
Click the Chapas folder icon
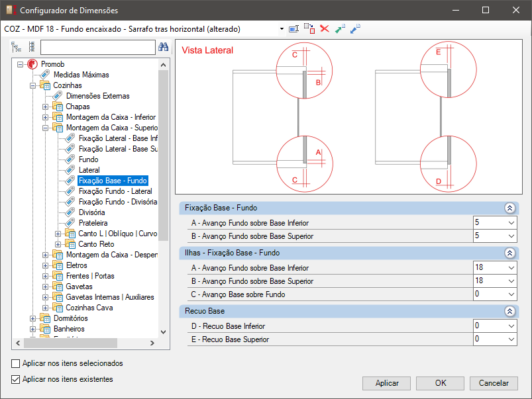(58, 107)
